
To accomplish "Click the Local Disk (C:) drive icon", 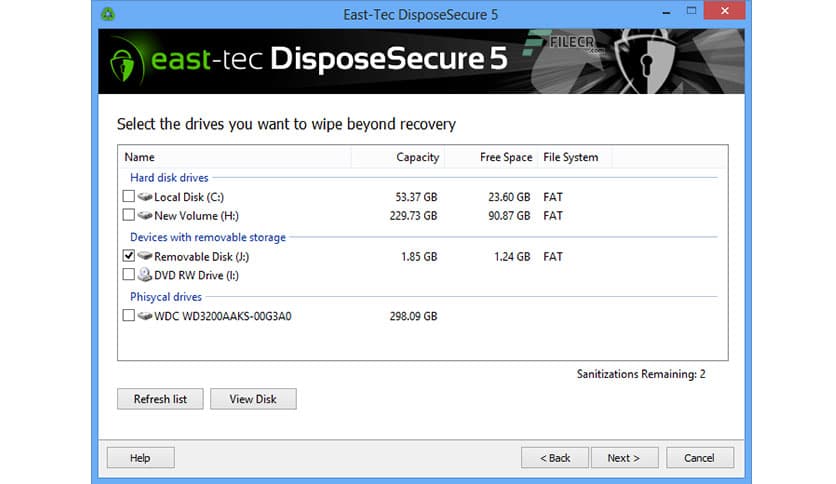I will 144,197.
